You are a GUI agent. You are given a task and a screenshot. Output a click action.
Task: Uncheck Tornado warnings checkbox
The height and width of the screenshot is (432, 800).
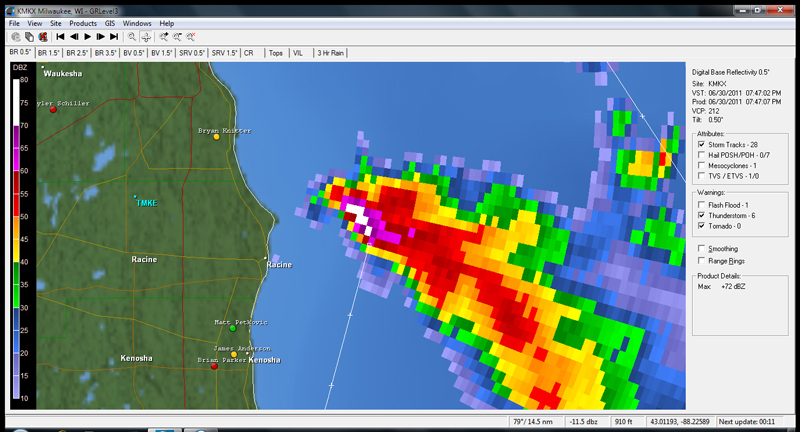pyautogui.click(x=702, y=225)
